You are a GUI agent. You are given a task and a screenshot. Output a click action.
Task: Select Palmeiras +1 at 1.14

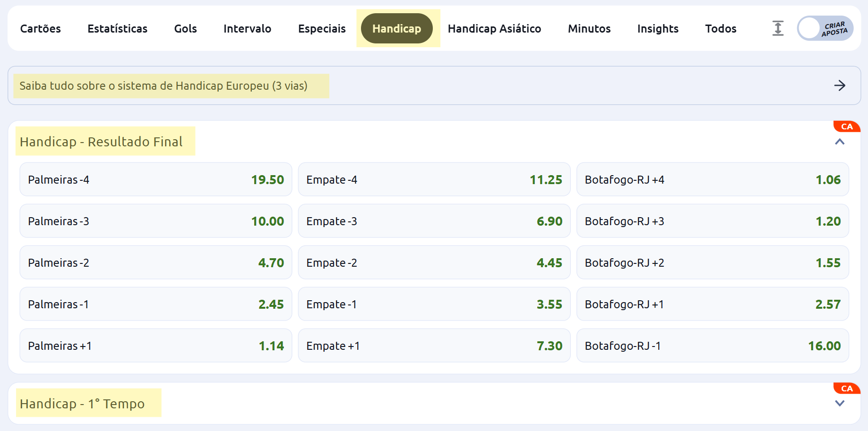(156, 346)
